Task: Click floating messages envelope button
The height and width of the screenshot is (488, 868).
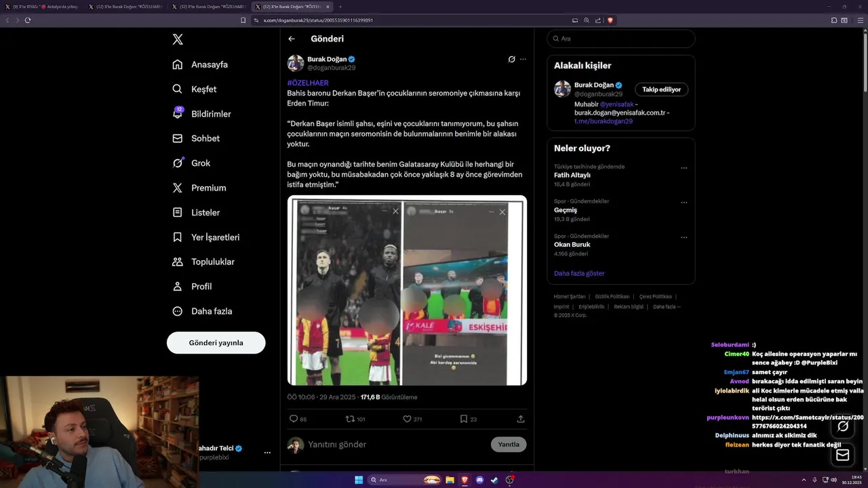Action: click(843, 455)
